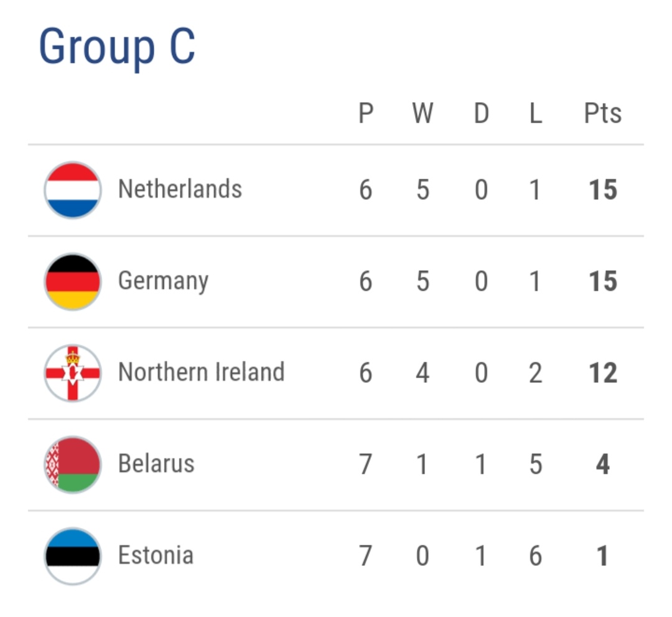Click the W column header
Viewport: 672px width, 617px height.
422,114
